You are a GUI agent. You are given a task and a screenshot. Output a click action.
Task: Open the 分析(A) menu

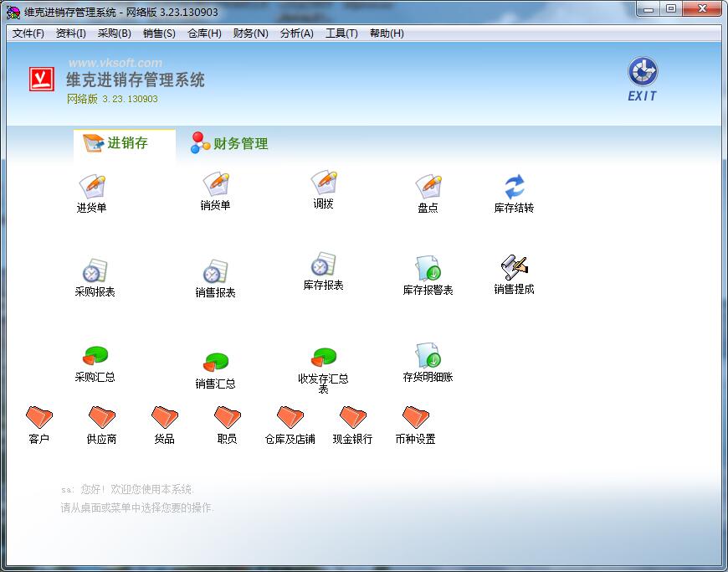[297, 33]
